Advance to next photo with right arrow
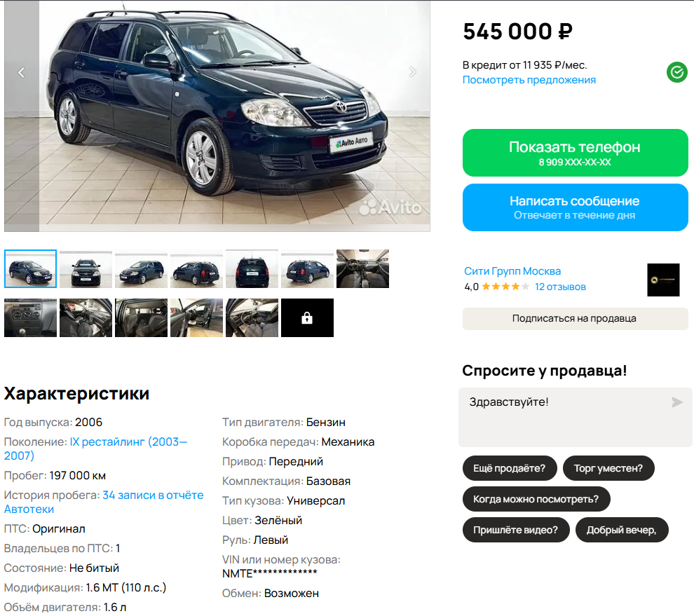The height and width of the screenshot is (616, 694). pyautogui.click(x=412, y=71)
